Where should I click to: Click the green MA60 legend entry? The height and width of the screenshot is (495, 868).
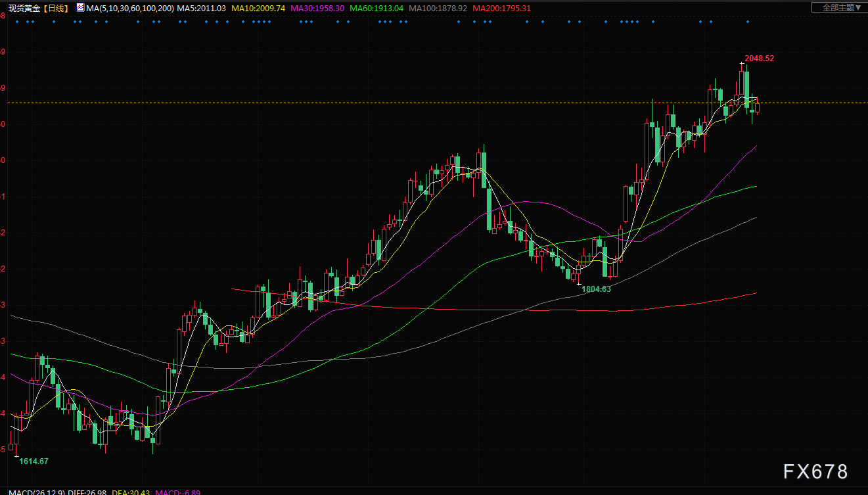point(377,9)
